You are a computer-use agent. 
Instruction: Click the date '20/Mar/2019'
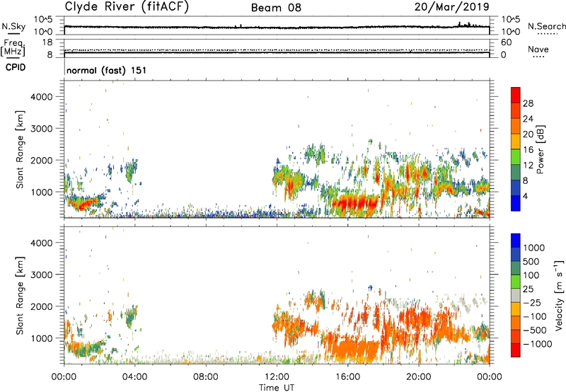coord(451,7)
